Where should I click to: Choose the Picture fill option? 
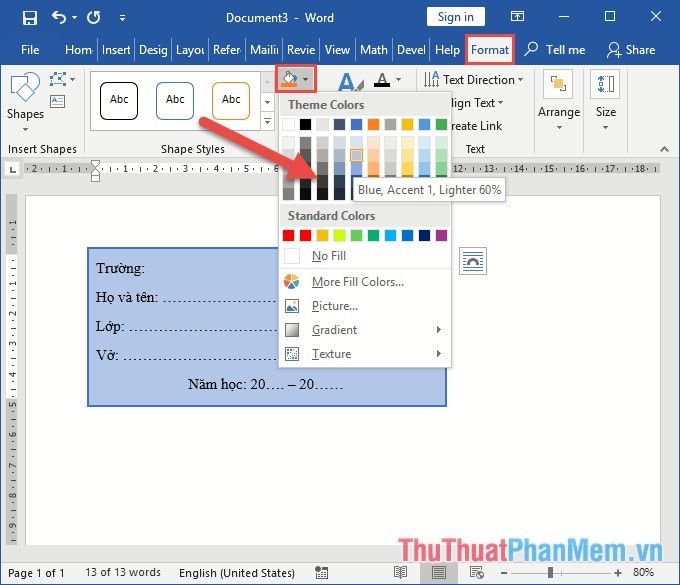(365, 306)
